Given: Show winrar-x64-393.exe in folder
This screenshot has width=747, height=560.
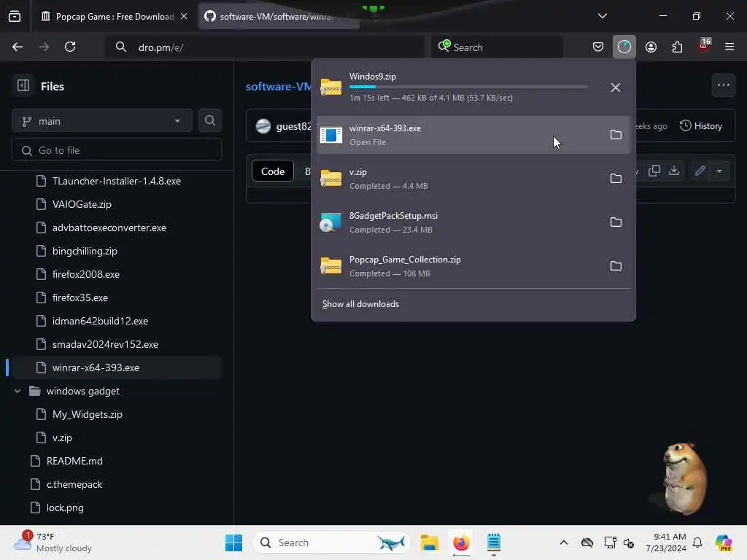Looking at the screenshot, I should (616, 135).
